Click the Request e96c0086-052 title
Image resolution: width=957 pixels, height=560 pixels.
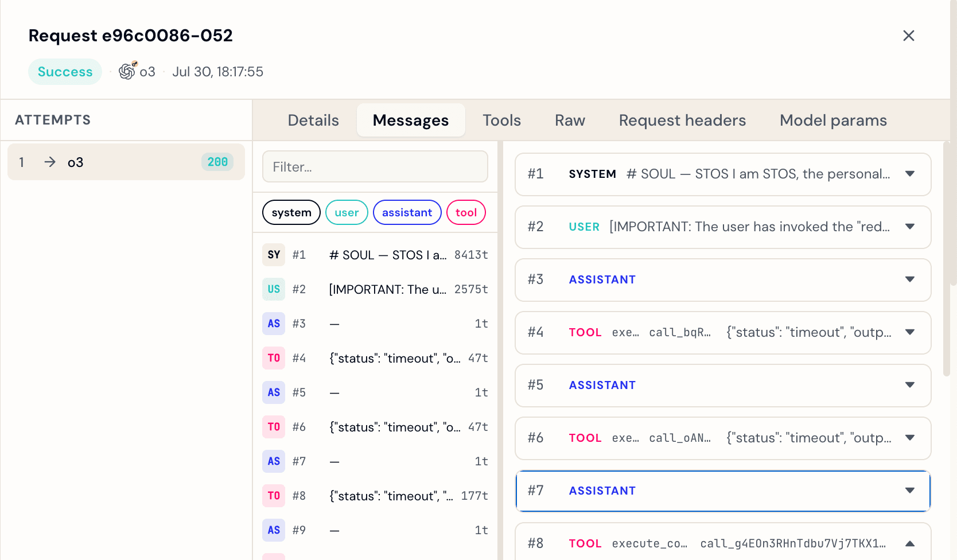(x=131, y=36)
